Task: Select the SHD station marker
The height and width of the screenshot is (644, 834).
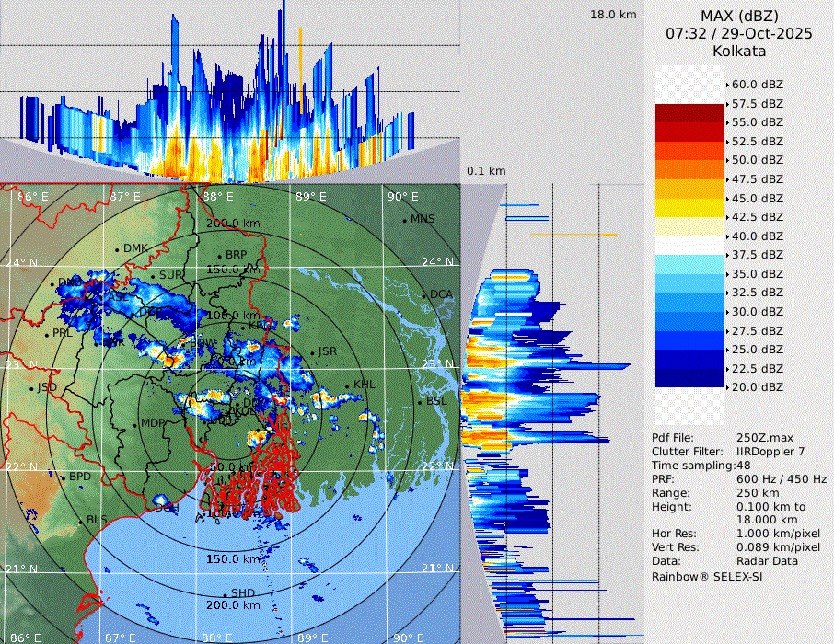Action: tap(225, 593)
